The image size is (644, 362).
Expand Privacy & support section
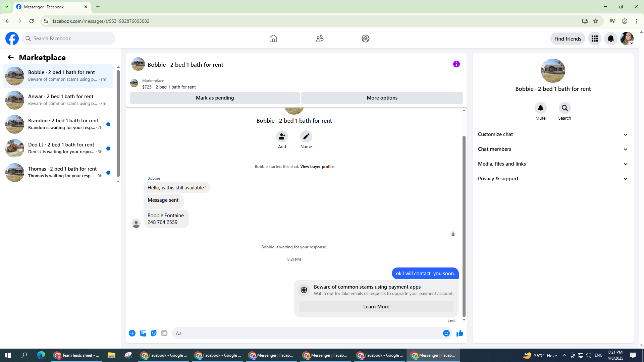552,179
